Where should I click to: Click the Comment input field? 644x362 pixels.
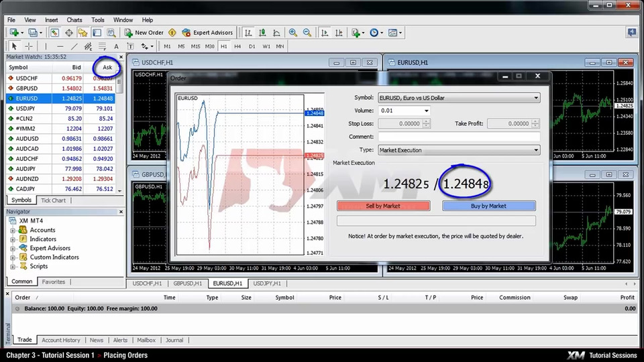(x=459, y=137)
